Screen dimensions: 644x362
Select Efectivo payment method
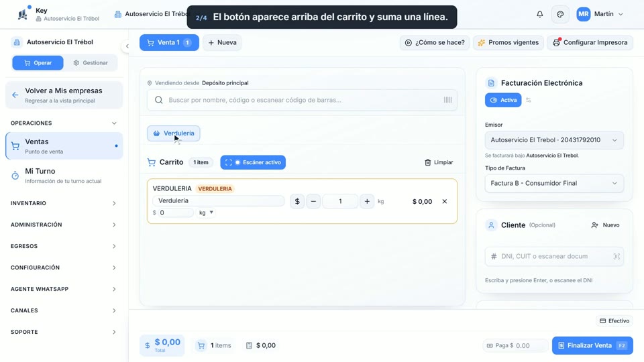pyautogui.click(x=614, y=321)
